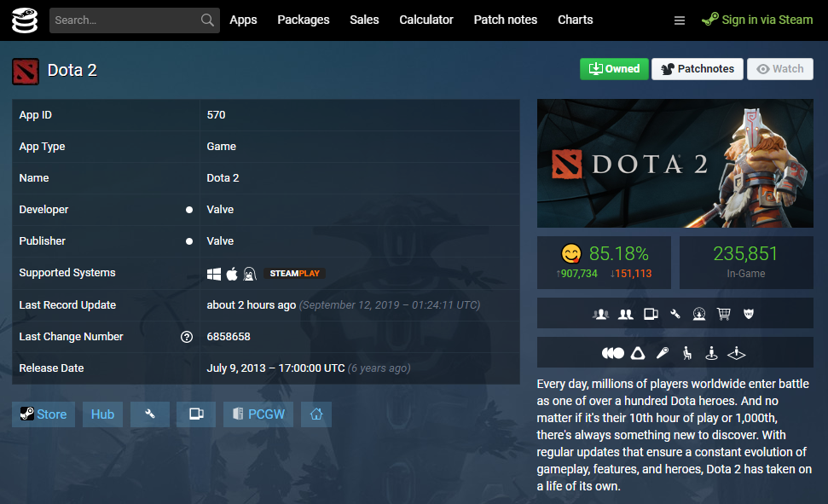This screenshot has width=828, height=504.
Task: Click the Steam Workshop wrench category icon
Action: click(675, 314)
